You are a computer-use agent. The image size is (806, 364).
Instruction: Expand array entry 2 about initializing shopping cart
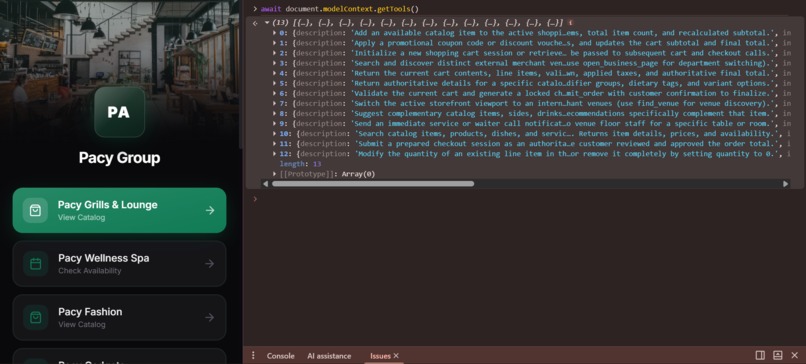click(275, 53)
